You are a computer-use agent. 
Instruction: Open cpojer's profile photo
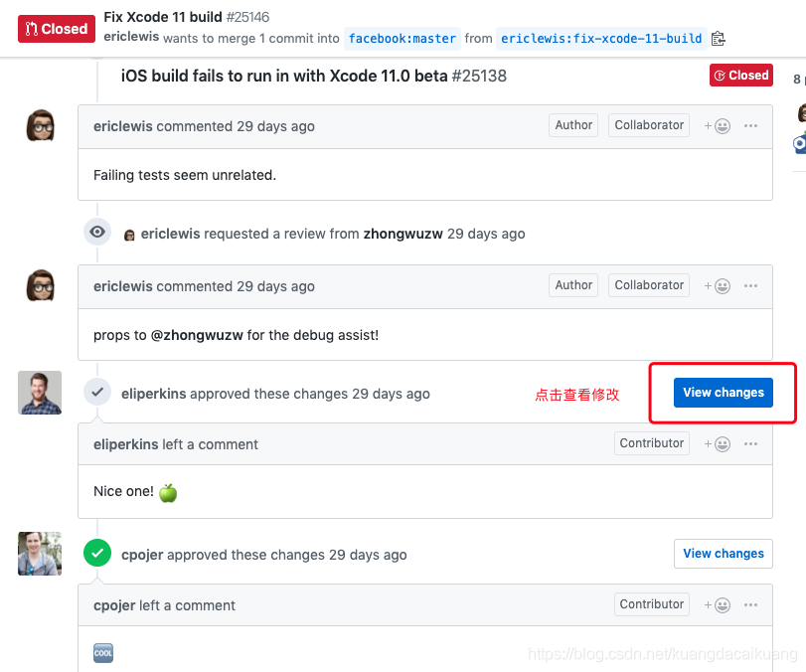click(x=40, y=554)
